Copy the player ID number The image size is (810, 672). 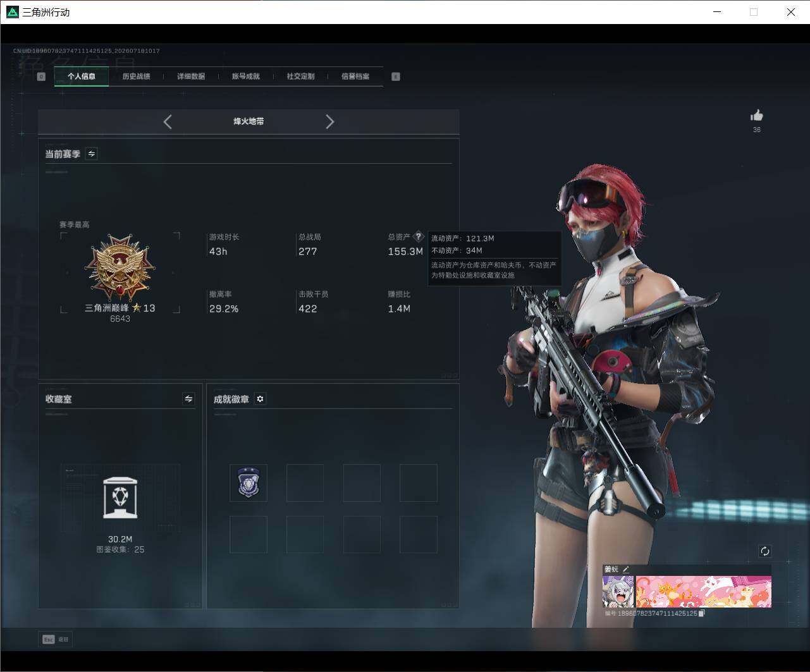(702, 613)
